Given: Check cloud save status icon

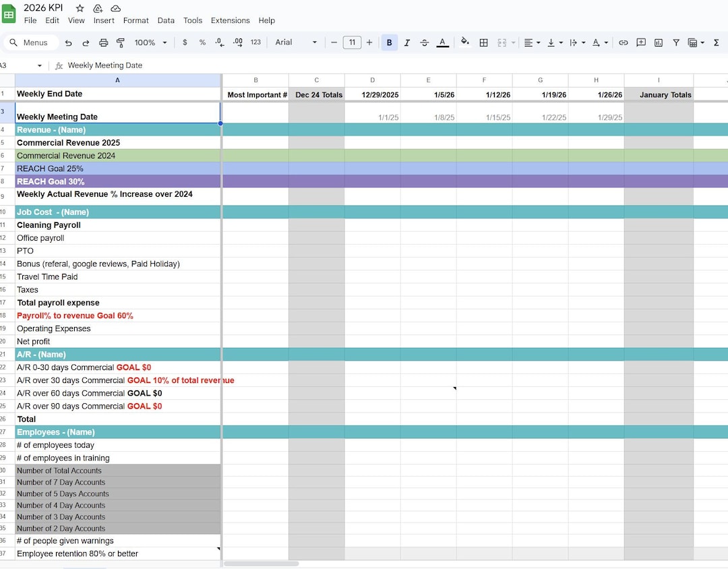Looking at the screenshot, I should click(x=116, y=8).
